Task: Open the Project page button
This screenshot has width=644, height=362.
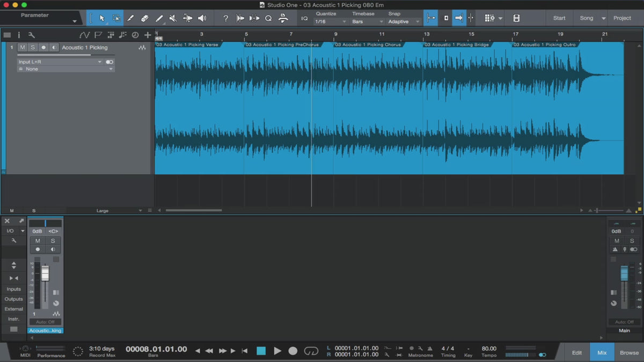Action: pyautogui.click(x=622, y=18)
